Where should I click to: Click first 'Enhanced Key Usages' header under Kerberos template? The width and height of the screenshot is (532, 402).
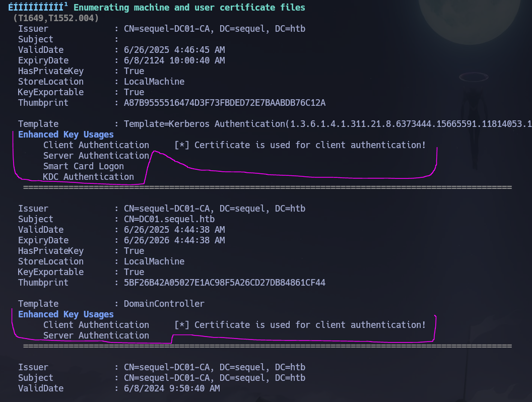(x=66, y=135)
